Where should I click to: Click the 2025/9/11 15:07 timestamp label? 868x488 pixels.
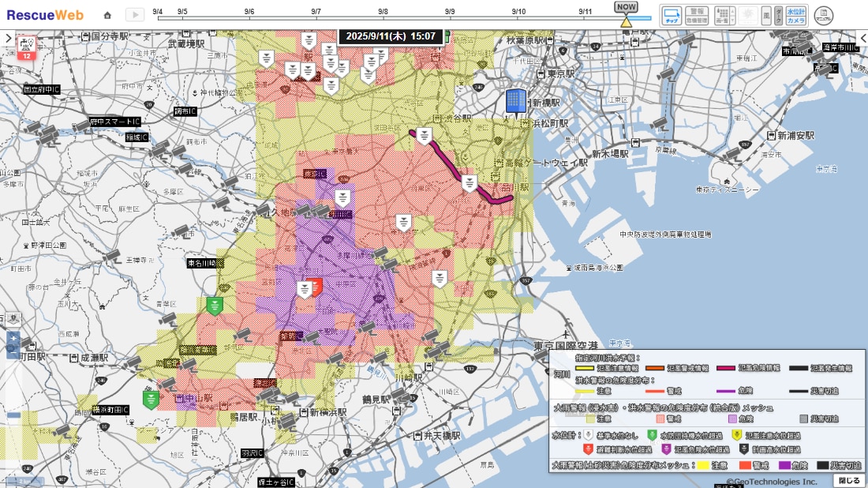pyautogui.click(x=391, y=36)
